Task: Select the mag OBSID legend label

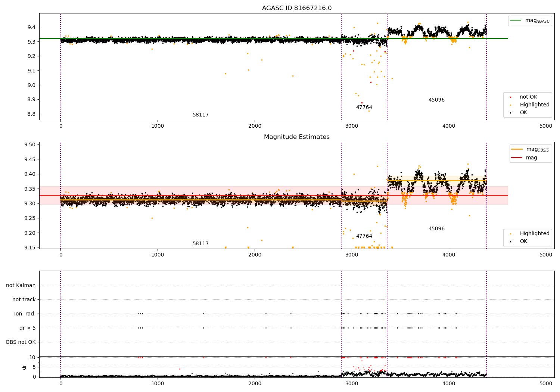Action: (538, 149)
